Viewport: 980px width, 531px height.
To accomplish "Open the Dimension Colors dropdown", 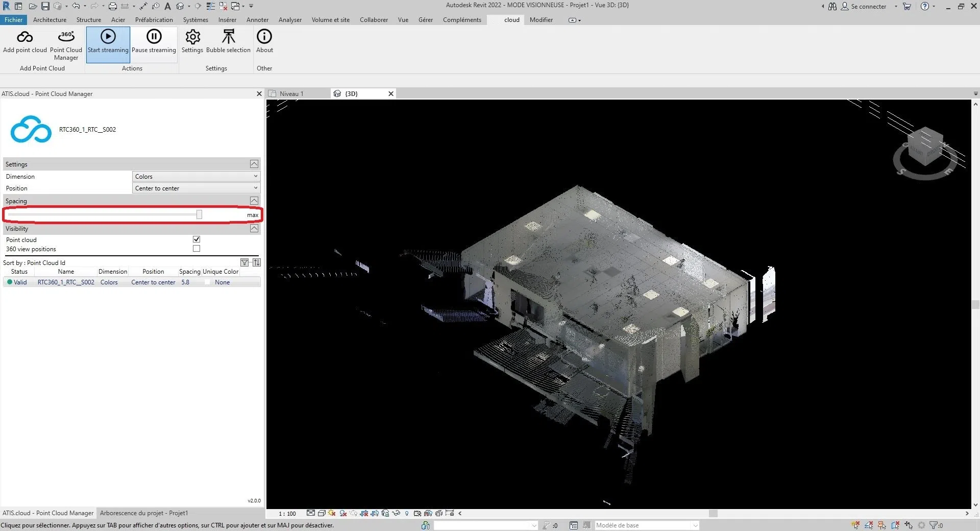I will tap(196, 176).
